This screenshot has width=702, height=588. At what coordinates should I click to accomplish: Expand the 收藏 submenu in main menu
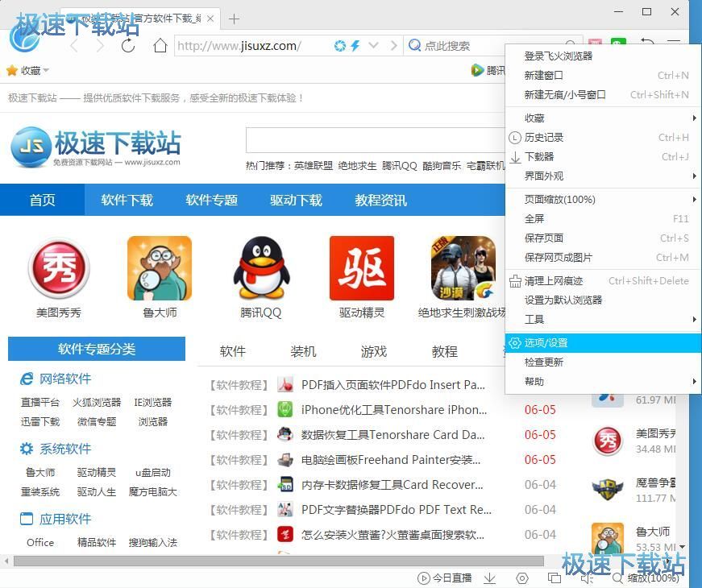pyautogui.click(x=603, y=118)
